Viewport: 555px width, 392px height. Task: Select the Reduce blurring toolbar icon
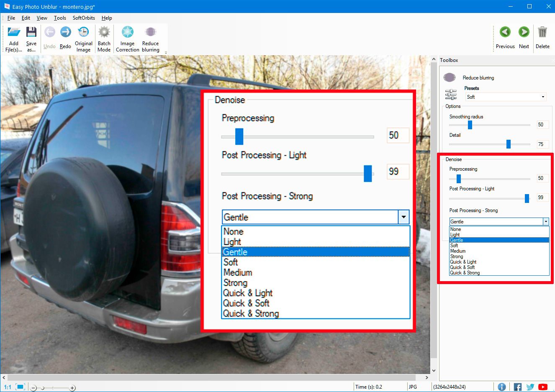point(150,33)
